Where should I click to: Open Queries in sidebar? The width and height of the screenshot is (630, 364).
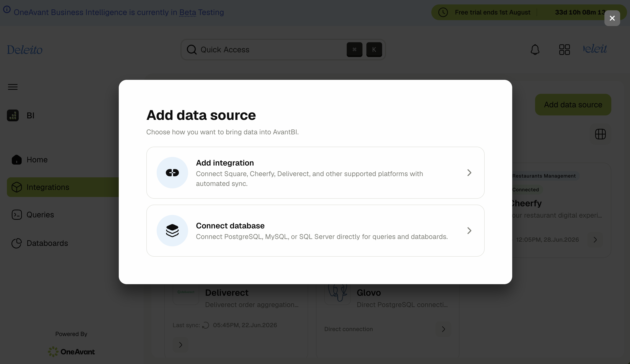(33, 214)
